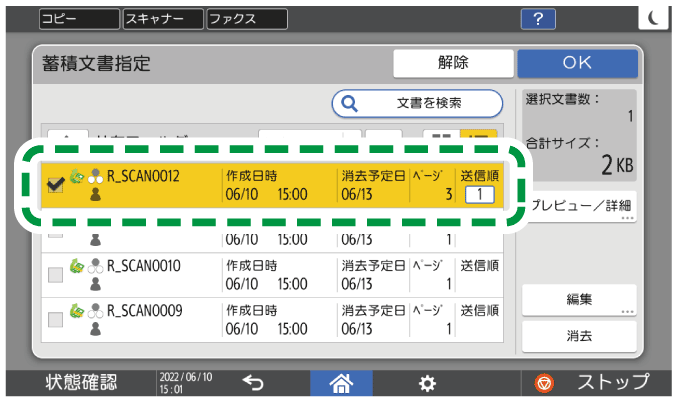Switch to スキャナー function
Image resolution: width=675 pixels, height=400 pixels.
(x=163, y=19)
